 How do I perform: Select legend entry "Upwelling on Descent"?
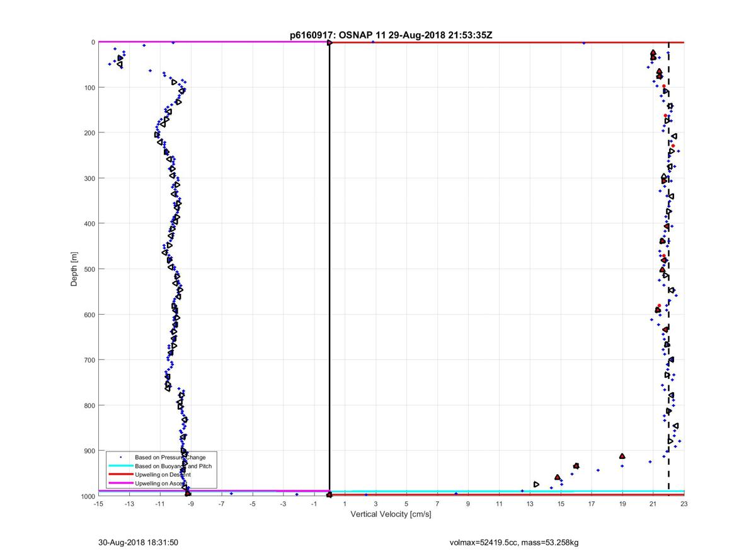(163, 474)
